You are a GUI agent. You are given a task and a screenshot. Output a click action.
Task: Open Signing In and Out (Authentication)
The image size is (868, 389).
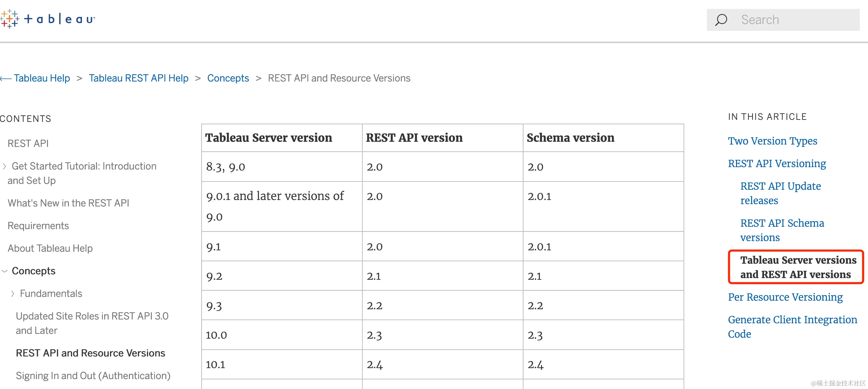pos(93,376)
